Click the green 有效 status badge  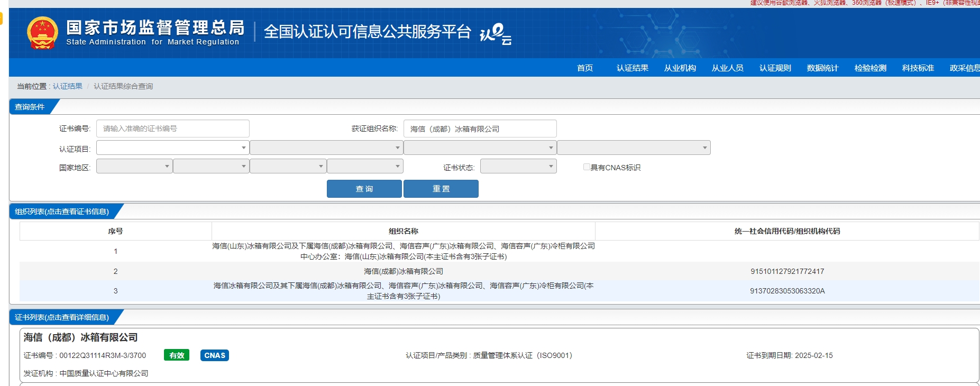point(177,355)
